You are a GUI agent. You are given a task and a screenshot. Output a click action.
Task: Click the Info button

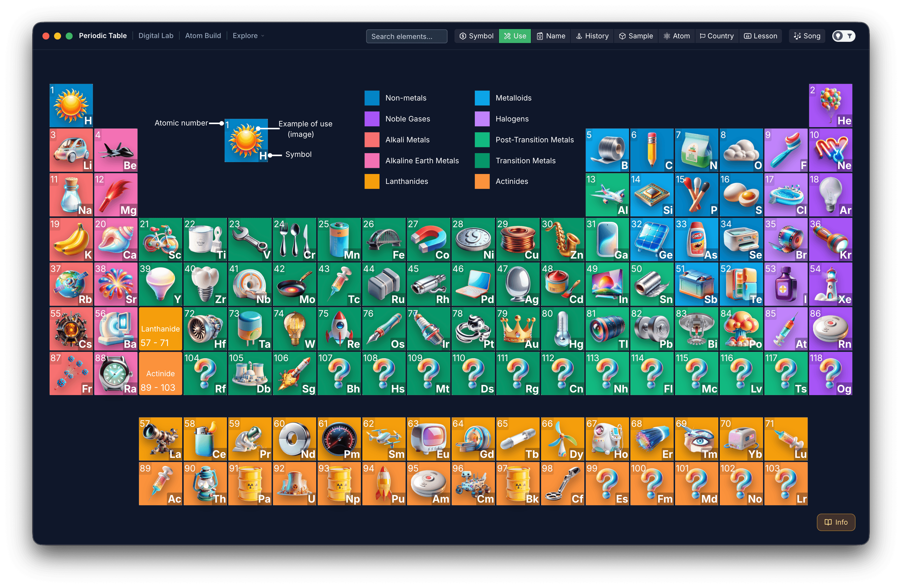[x=836, y=522]
